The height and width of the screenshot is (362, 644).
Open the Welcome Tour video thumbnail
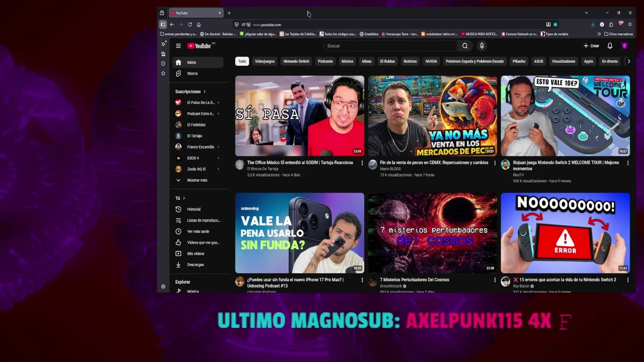(x=565, y=116)
